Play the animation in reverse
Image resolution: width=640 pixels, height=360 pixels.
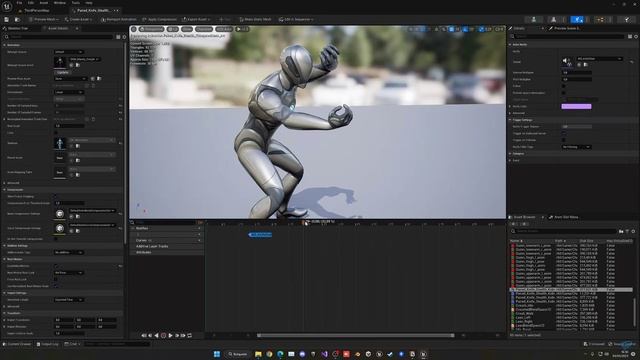tap(156, 336)
